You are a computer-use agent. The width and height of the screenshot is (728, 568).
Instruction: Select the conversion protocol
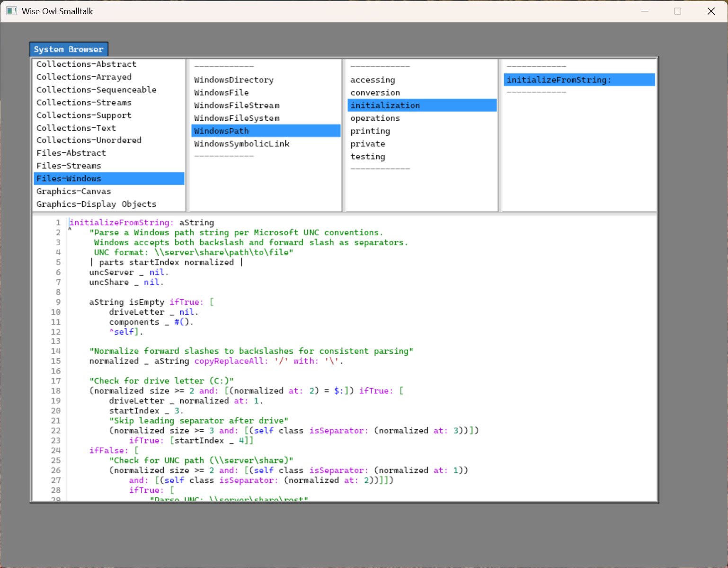pos(375,92)
